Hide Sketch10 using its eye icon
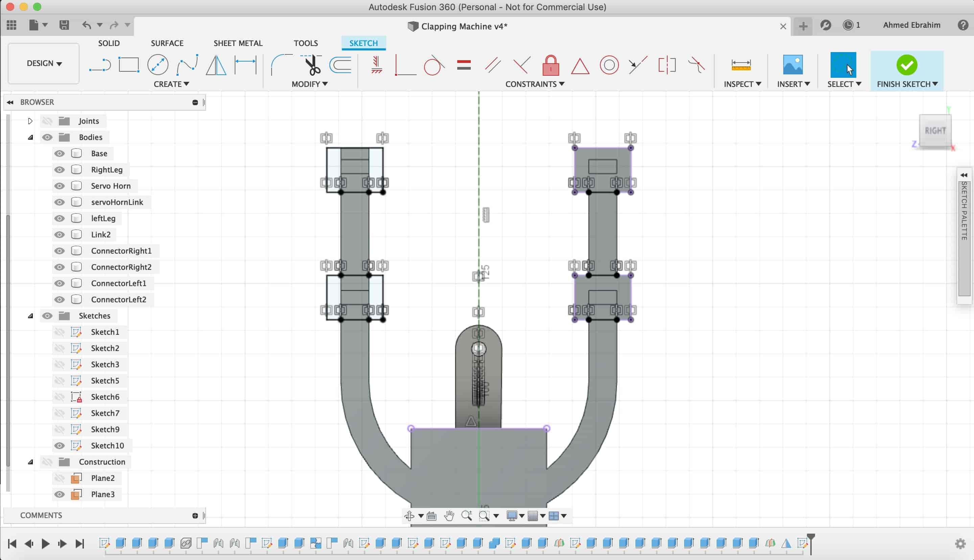 (59, 445)
